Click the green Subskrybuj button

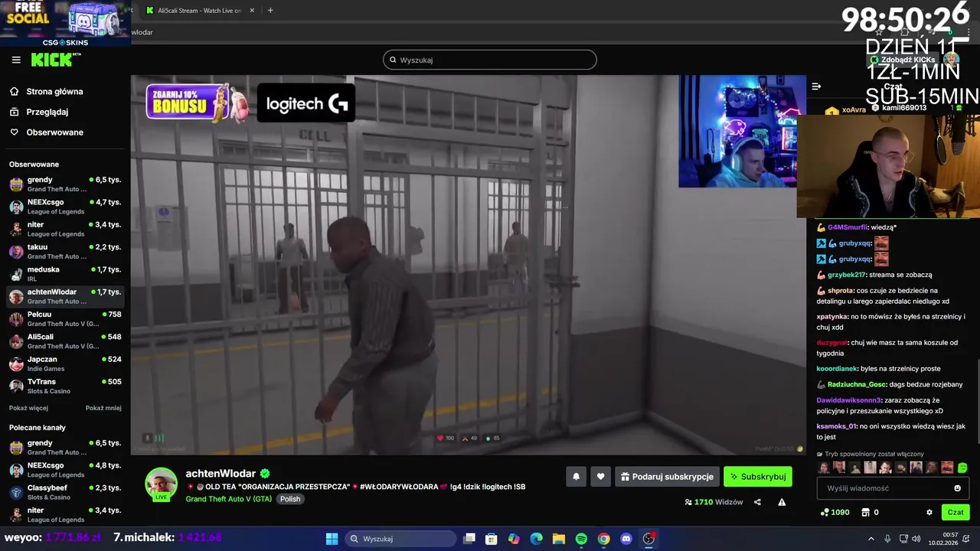tap(758, 477)
